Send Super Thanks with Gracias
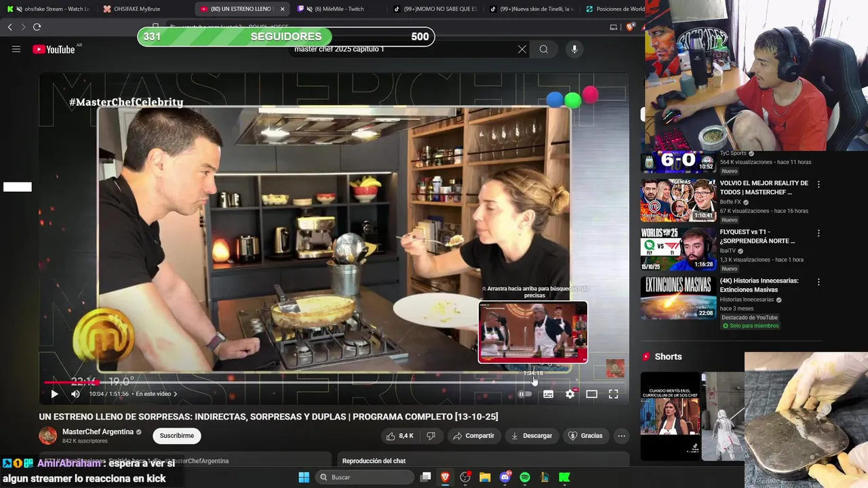 (x=585, y=436)
